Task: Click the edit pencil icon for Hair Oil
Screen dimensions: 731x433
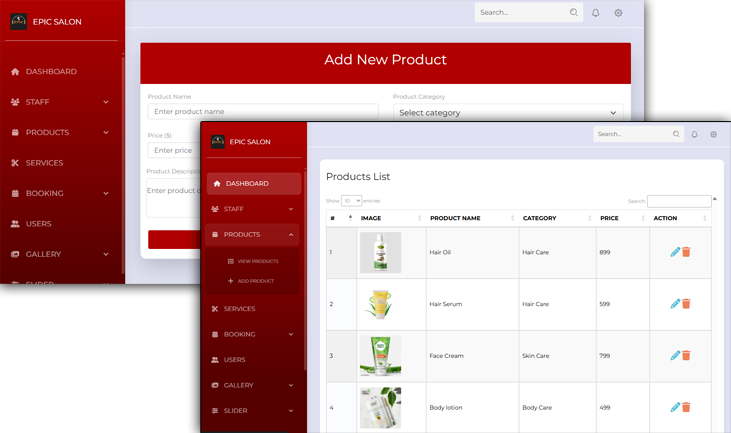Action: click(675, 252)
